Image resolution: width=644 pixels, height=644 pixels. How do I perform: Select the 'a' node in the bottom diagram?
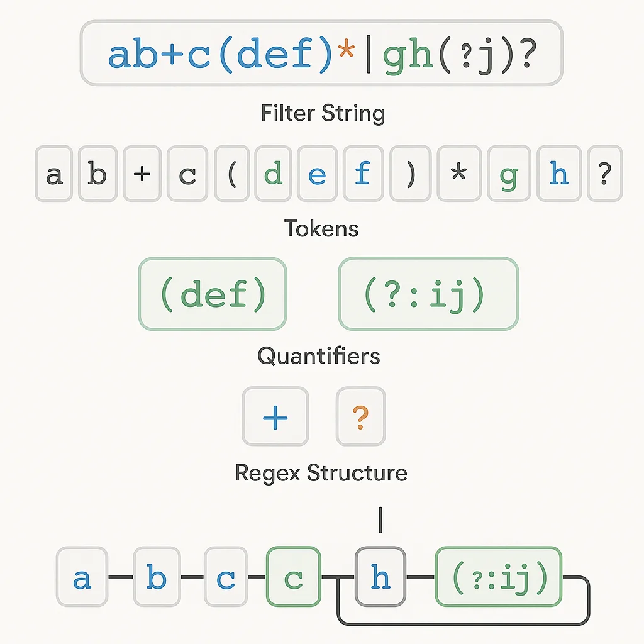(x=82, y=577)
